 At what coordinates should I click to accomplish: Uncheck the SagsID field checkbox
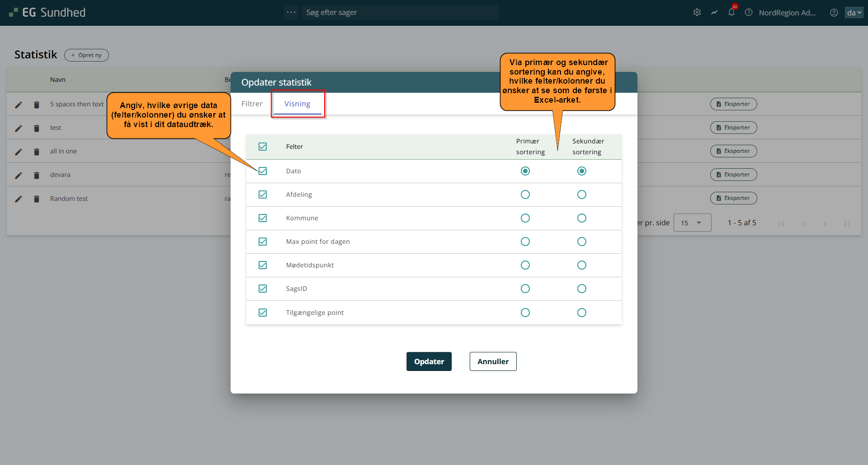pos(263,289)
